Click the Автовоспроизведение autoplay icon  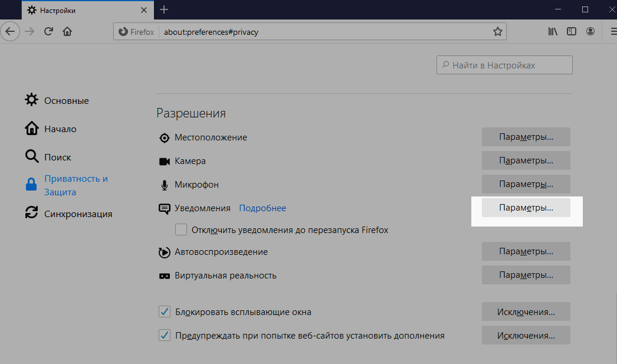tap(164, 252)
